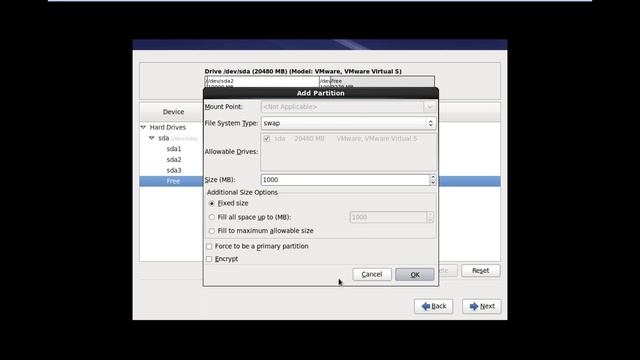The image size is (640, 360).
Task: Click the Add Partition title bar
Action: pos(321,93)
